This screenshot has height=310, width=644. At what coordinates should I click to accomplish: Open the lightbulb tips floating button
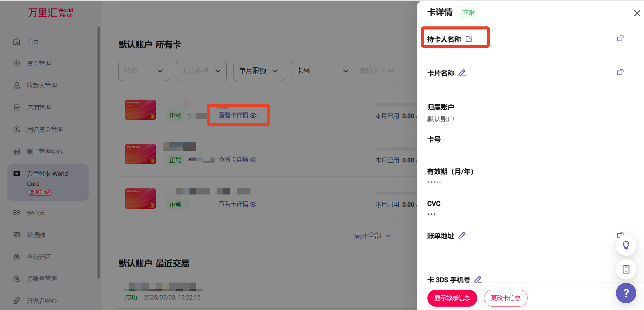tap(626, 246)
